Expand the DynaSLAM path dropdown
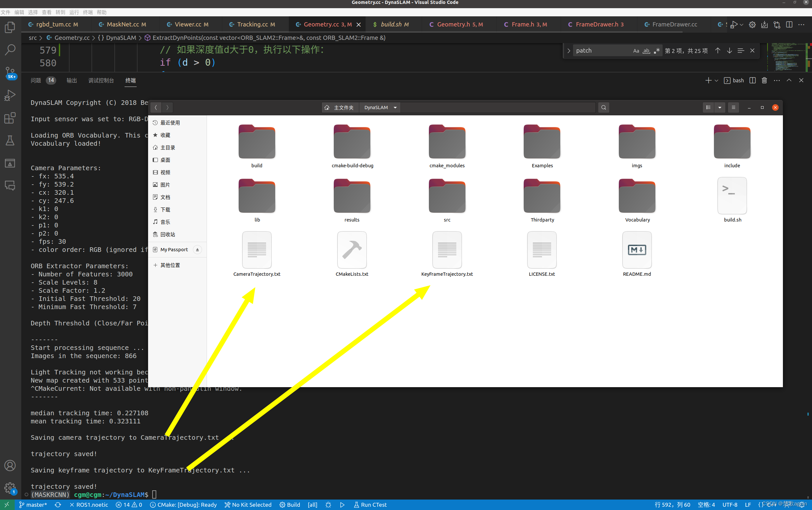The width and height of the screenshot is (812, 510). click(395, 107)
